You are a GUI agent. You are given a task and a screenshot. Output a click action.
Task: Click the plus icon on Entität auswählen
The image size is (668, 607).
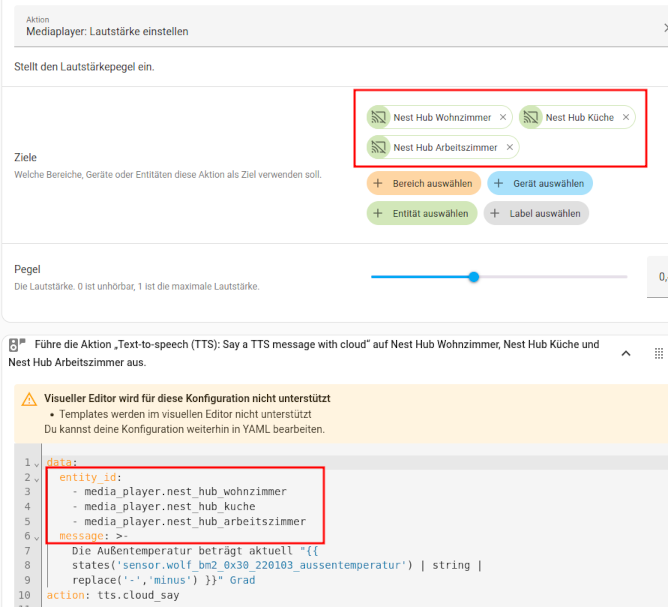click(377, 213)
